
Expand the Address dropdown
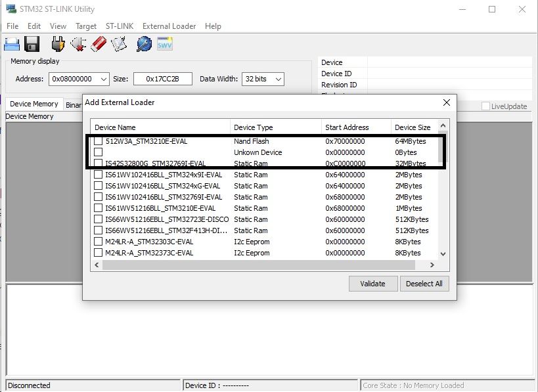click(x=104, y=79)
